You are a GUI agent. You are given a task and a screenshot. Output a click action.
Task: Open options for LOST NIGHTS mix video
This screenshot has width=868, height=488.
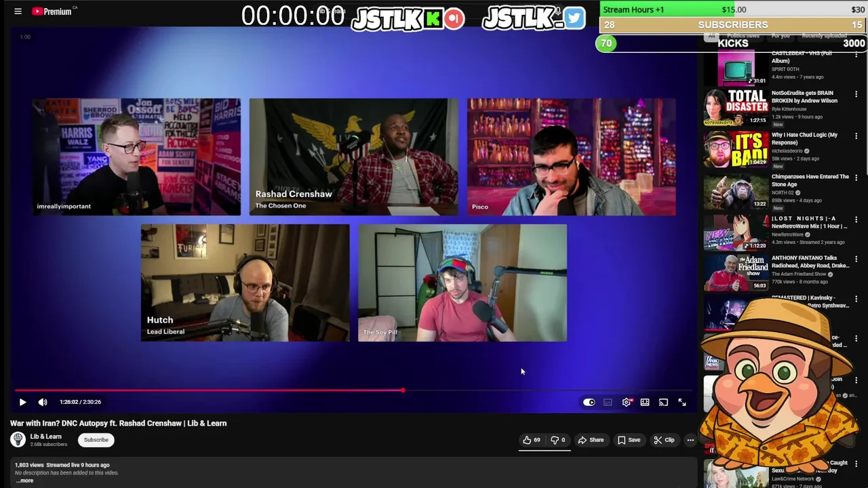pos(856,220)
